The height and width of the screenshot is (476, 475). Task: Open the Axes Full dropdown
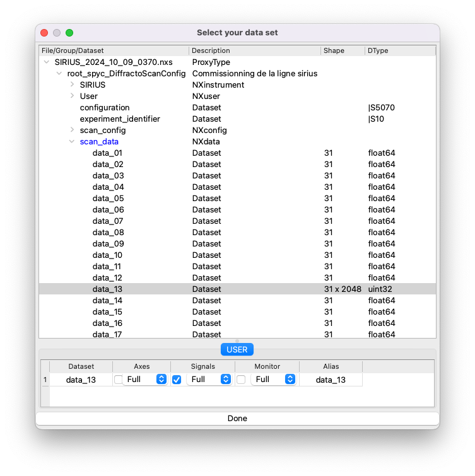coord(145,380)
